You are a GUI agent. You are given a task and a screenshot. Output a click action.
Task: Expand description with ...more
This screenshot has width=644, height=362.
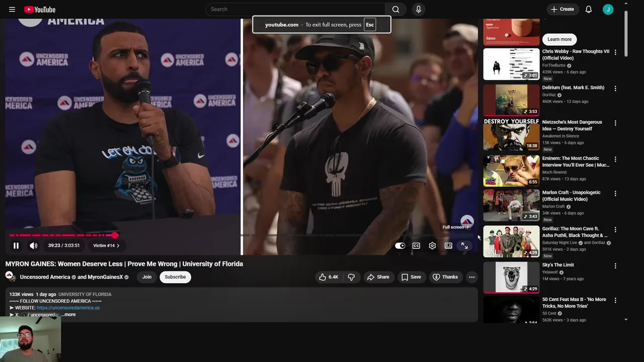tap(68, 315)
